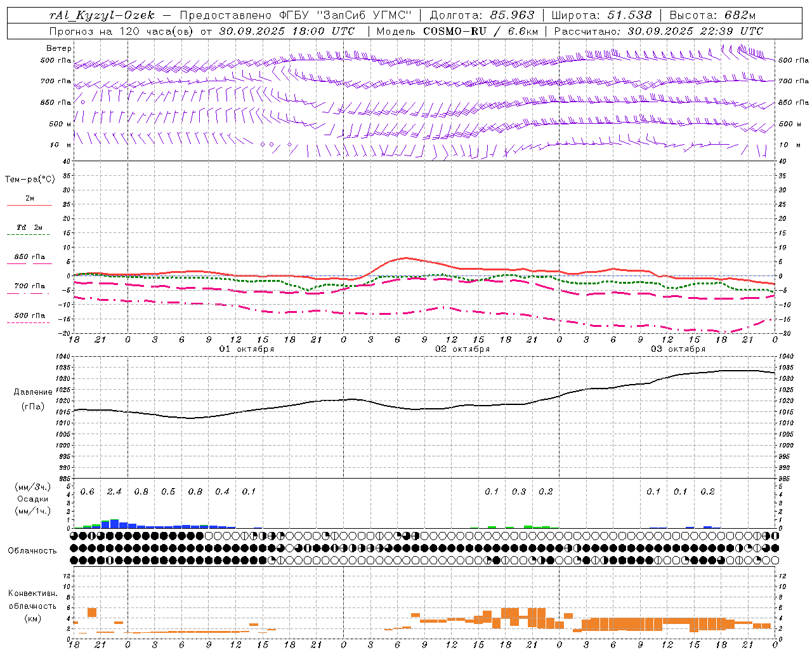
Task: Click the 03 октября date label
Action: pyautogui.click(x=678, y=349)
